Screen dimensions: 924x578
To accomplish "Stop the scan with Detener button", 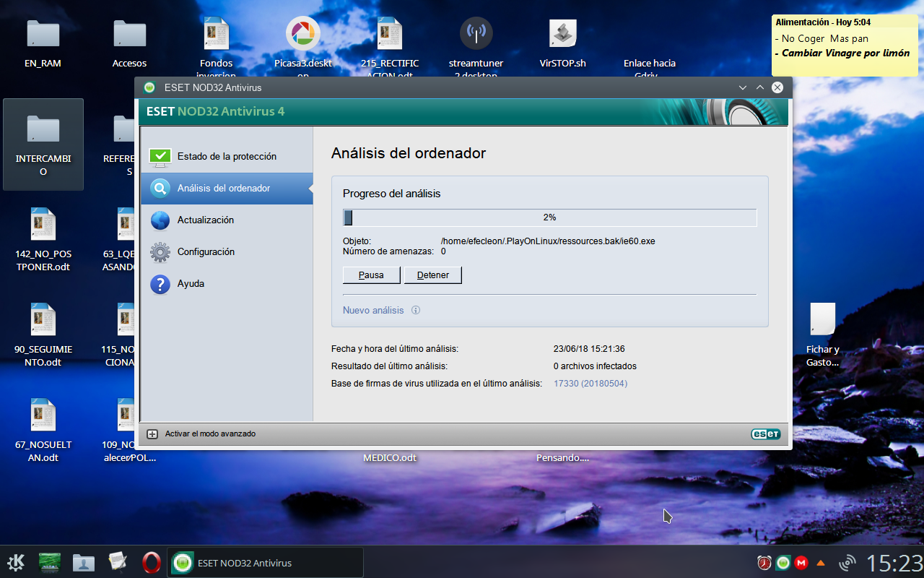I will coord(433,275).
